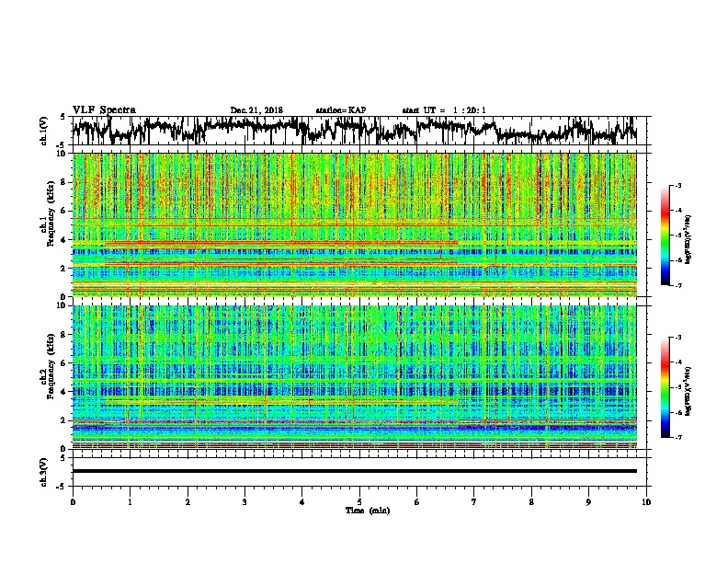Click the color scale bar beside ch.1 spectrogram

pos(665,236)
